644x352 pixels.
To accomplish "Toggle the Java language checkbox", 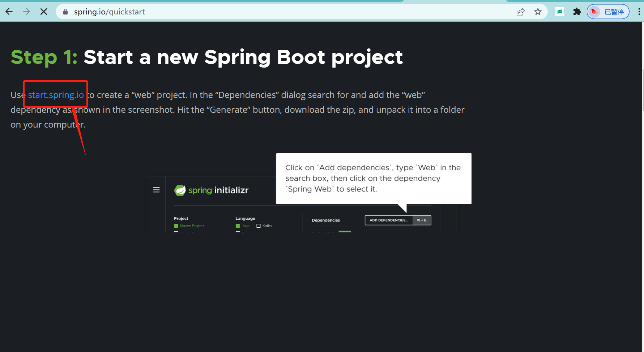I will [238, 226].
